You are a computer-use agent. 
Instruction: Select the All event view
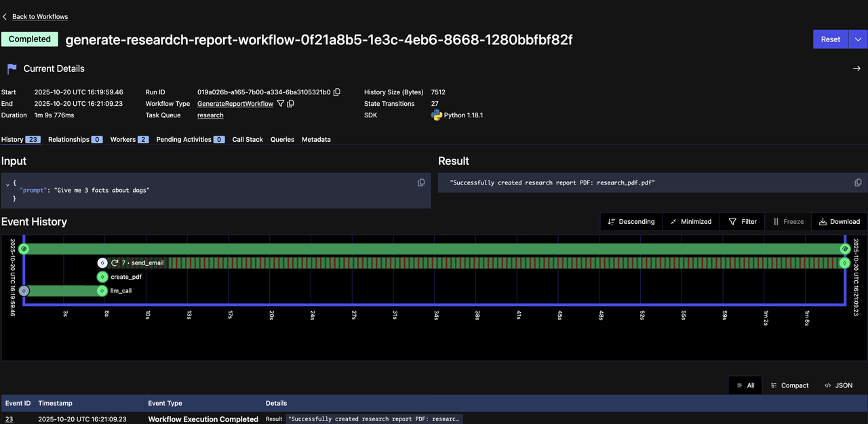point(745,385)
